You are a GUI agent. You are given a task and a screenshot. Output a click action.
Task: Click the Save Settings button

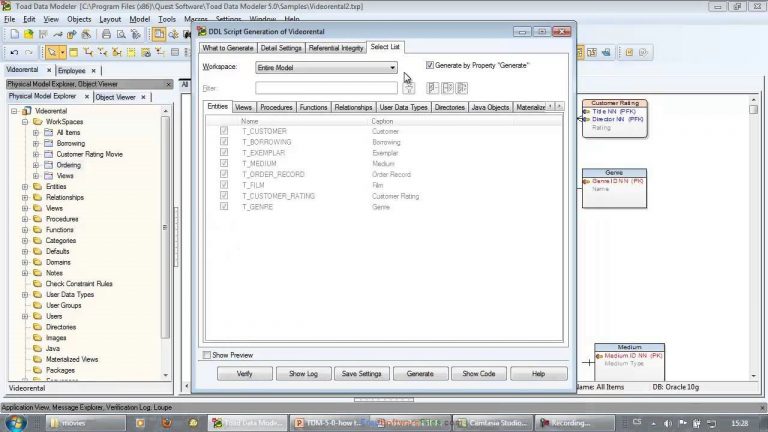pos(361,374)
